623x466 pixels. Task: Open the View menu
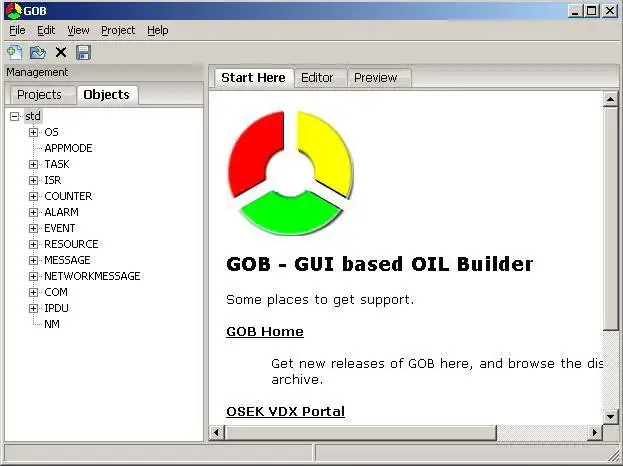tap(78, 30)
